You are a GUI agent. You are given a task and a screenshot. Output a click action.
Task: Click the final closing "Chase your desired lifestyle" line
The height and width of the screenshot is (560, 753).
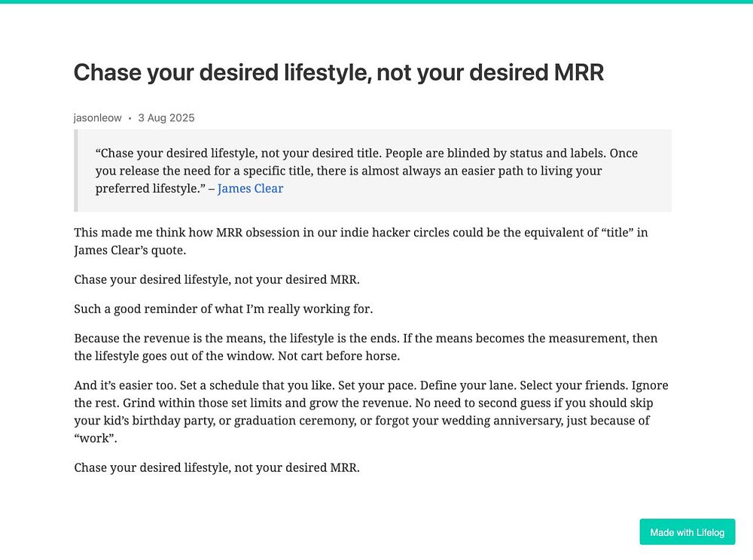click(x=217, y=467)
